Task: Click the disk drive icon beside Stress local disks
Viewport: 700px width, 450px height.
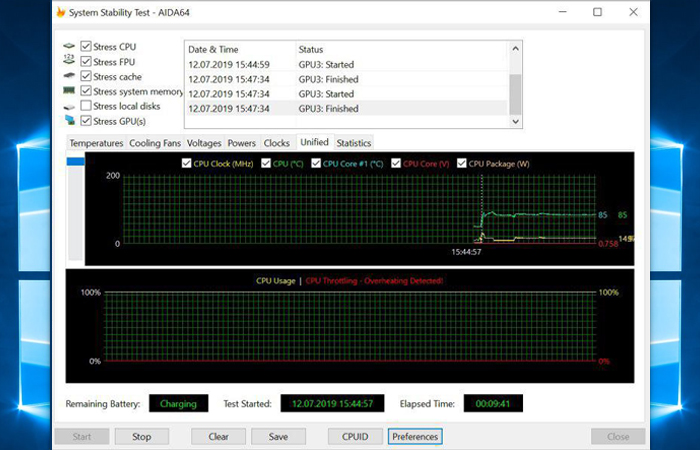Action: pos(69,106)
